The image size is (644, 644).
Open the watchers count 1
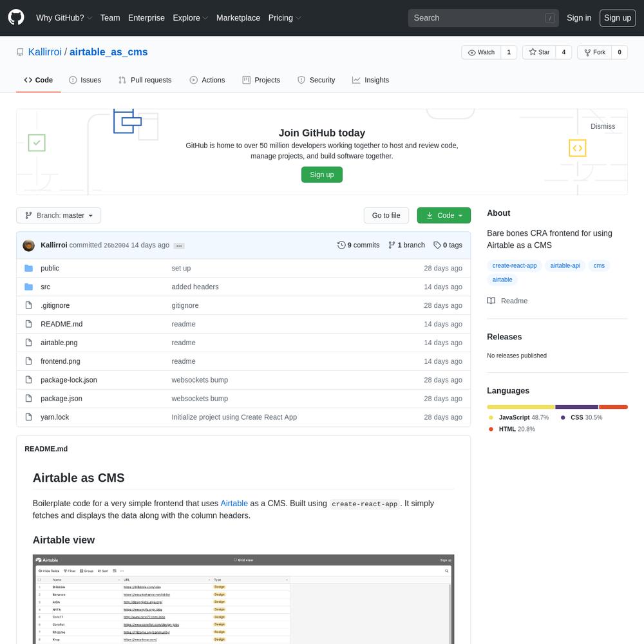(x=509, y=52)
